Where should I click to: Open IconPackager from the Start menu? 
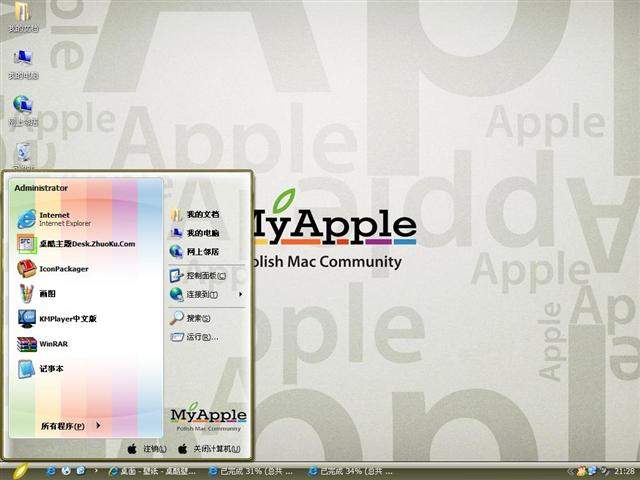53,269
